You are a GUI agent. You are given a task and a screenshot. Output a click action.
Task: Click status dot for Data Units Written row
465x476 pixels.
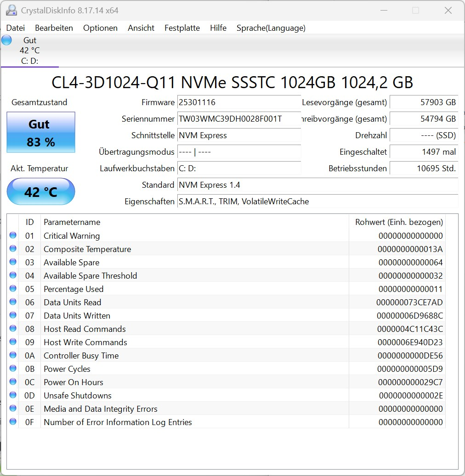click(x=13, y=315)
